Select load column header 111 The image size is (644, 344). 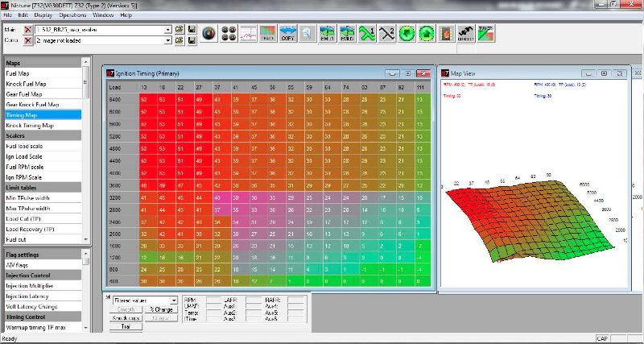click(423, 87)
